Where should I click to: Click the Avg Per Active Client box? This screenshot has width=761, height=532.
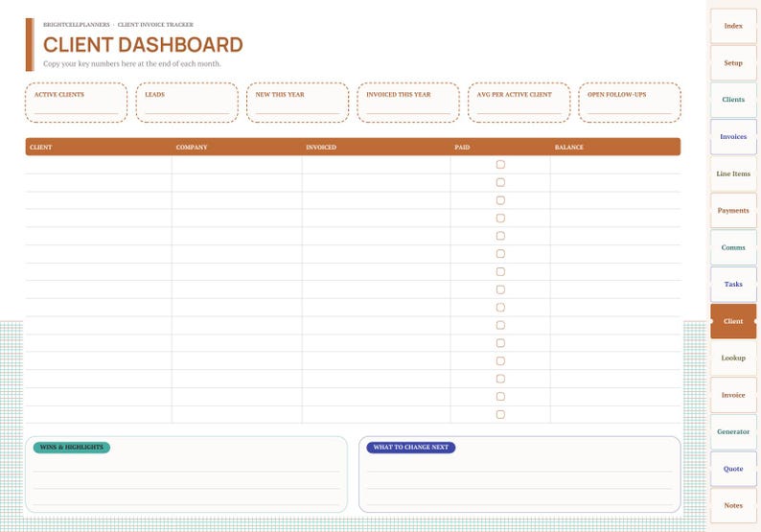pyautogui.click(x=519, y=103)
